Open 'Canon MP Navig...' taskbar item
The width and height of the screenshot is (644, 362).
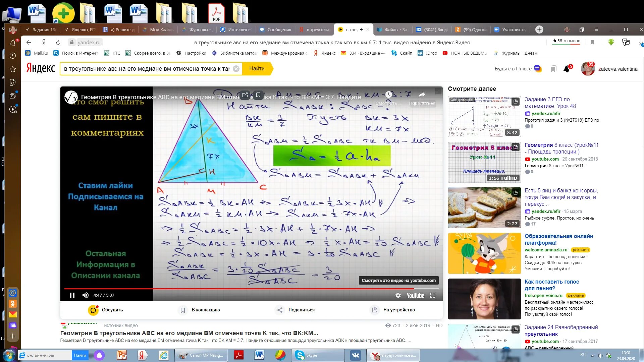coord(201,355)
